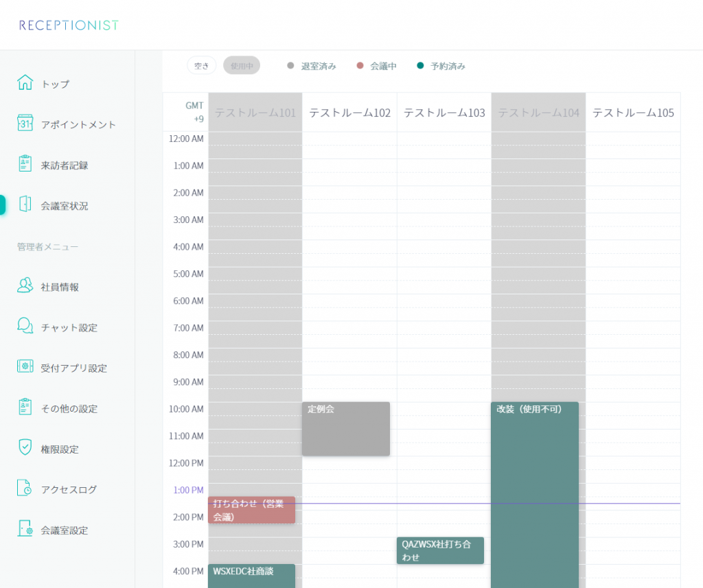Click the チャット設定 speech bubble icon
703x588 pixels.
pyautogui.click(x=25, y=325)
